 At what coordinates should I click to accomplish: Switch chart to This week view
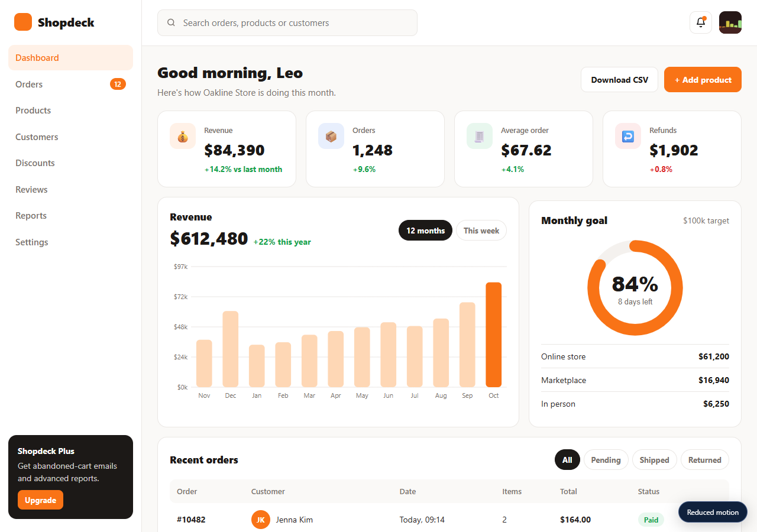481,231
